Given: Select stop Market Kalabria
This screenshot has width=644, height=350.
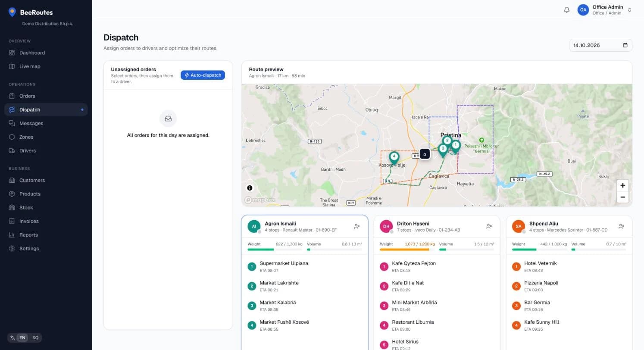Looking at the screenshot, I should click(305, 306).
